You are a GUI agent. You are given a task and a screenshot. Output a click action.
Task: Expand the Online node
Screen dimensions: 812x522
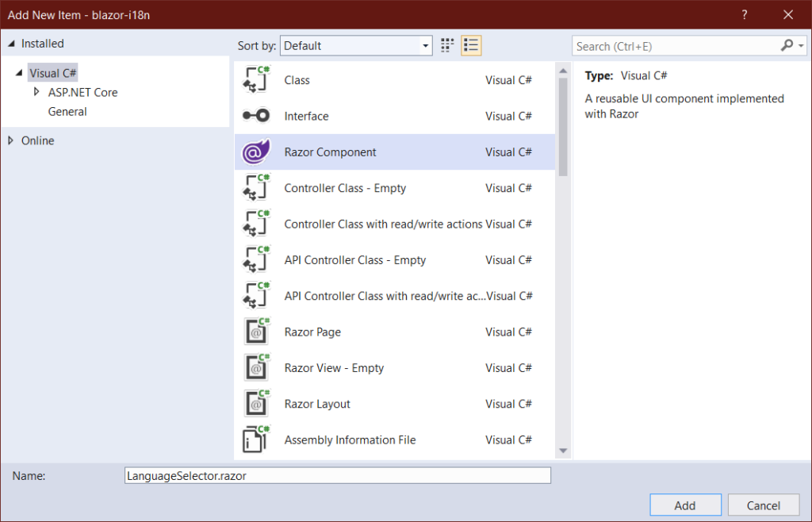11,140
